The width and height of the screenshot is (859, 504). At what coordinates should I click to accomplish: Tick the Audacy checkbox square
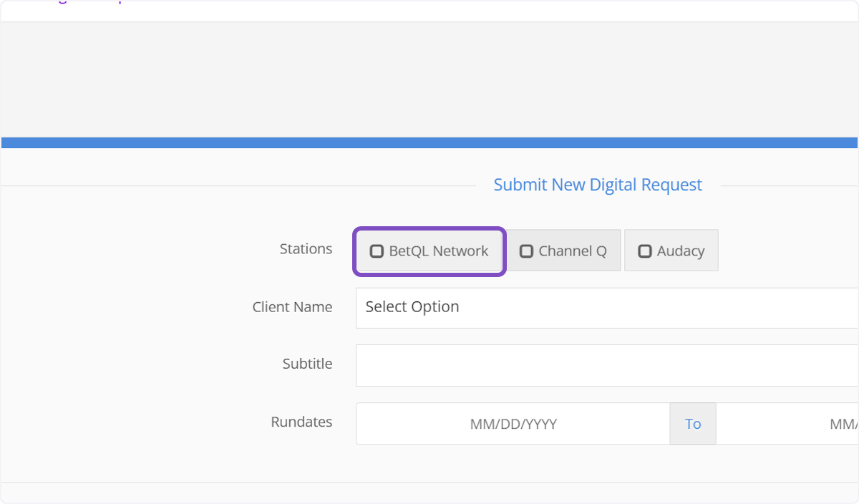pyautogui.click(x=645, y=251)
